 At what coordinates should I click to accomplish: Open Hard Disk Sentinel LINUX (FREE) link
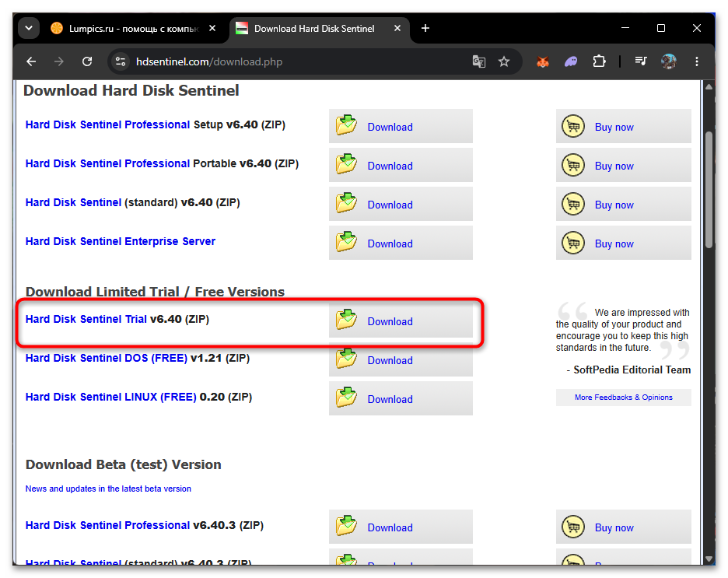click(x=111, y=398)
